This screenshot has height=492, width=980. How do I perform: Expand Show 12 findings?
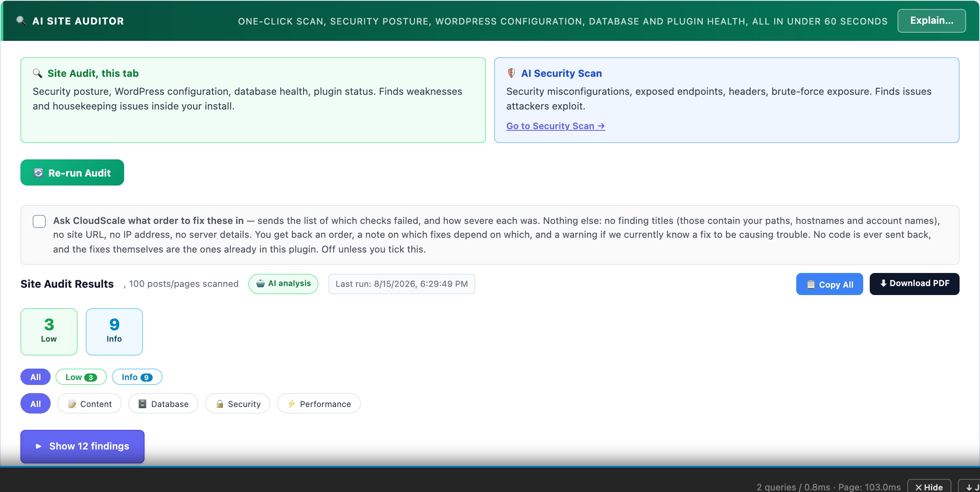pos(82,446)
